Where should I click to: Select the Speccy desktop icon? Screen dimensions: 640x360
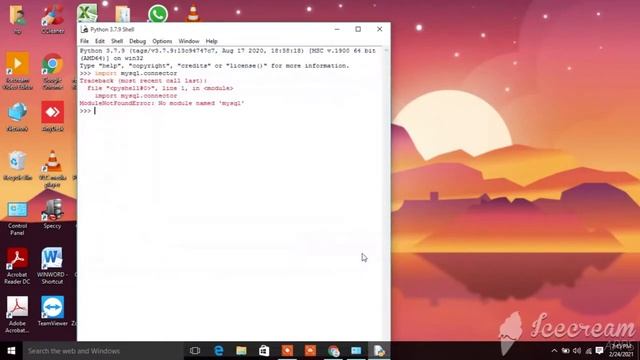coord(52,214)
